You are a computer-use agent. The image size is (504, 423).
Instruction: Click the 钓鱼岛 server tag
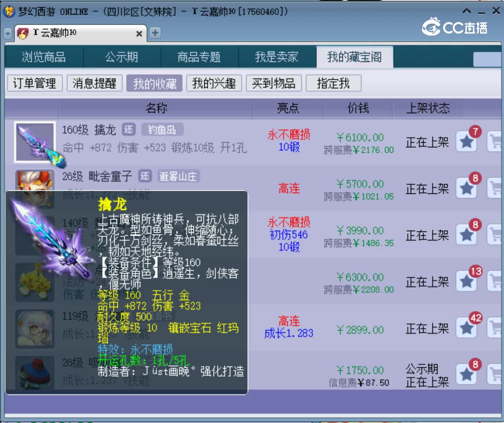(162, 130)
